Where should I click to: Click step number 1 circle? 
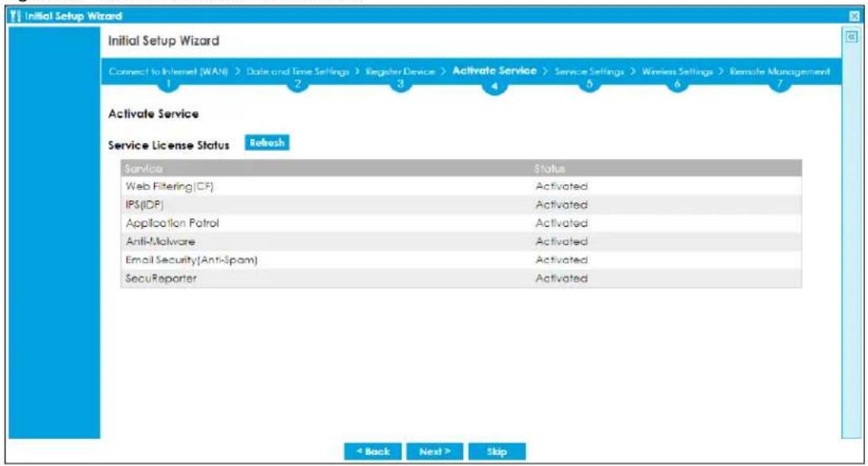pos(168,85)
